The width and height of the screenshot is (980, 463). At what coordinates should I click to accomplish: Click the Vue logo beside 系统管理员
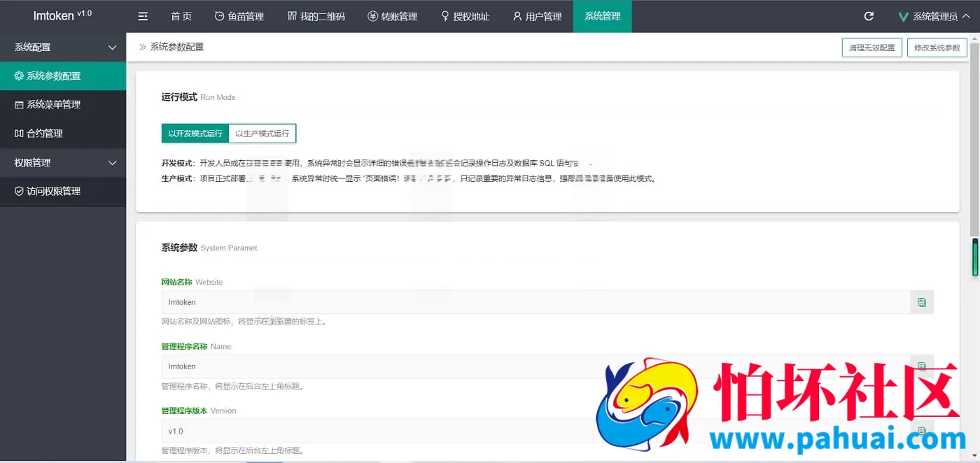pyautogui.click(x=904, y=16)
